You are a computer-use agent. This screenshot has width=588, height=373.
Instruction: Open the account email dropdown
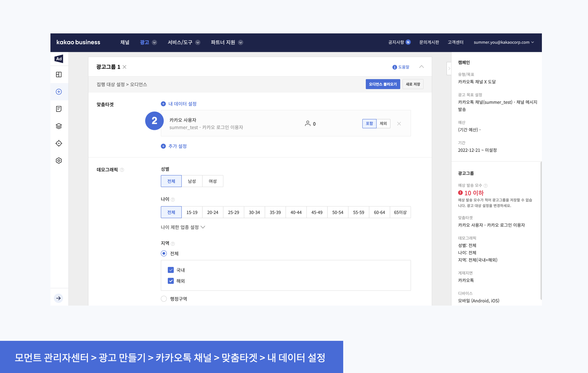[x=504, y=42]
